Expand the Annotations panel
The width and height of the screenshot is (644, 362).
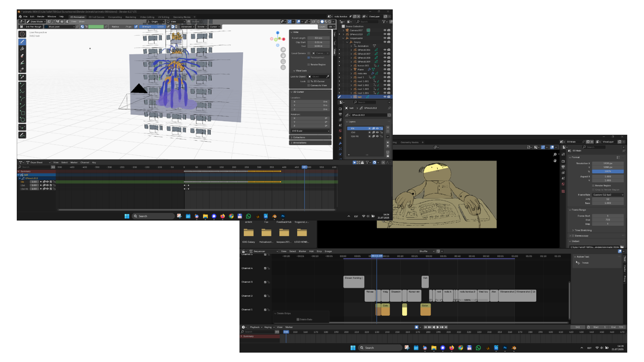tap(310, 143)
